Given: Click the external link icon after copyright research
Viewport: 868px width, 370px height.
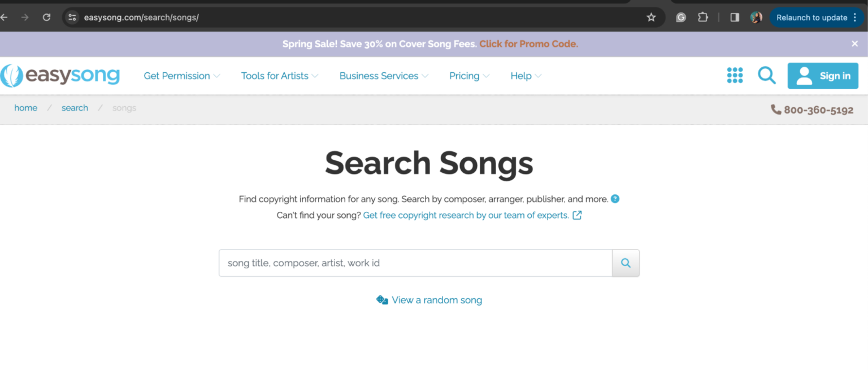Looking at the screenshot, I should [576, 215].
